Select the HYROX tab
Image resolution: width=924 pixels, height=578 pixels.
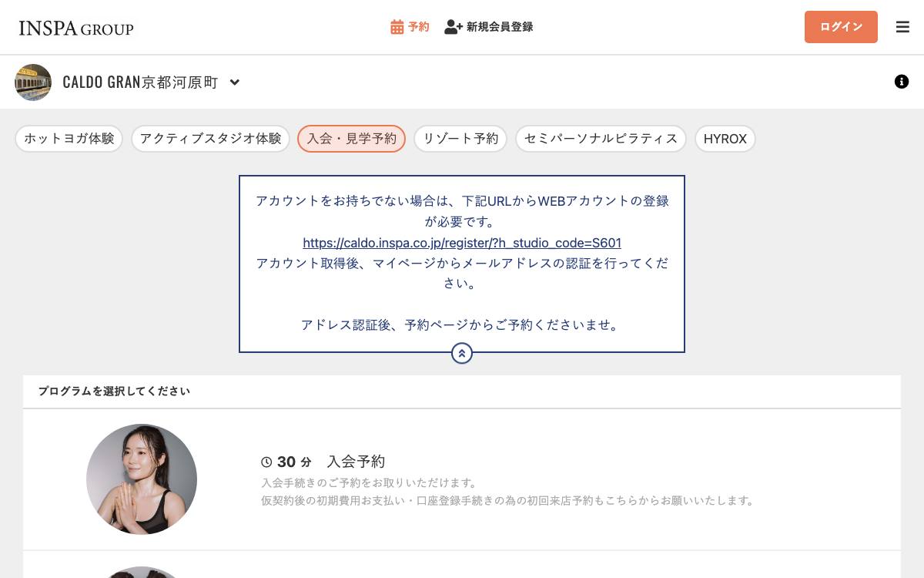[x=725, y=139]
